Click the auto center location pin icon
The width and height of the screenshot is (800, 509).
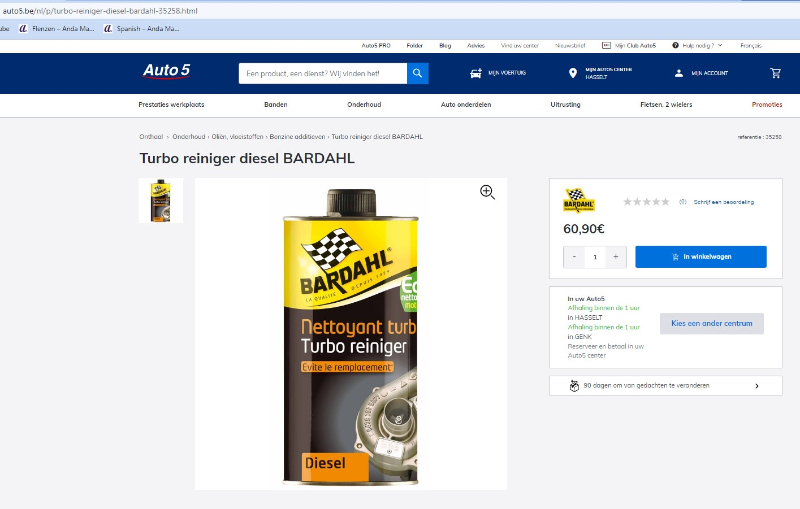572,73
